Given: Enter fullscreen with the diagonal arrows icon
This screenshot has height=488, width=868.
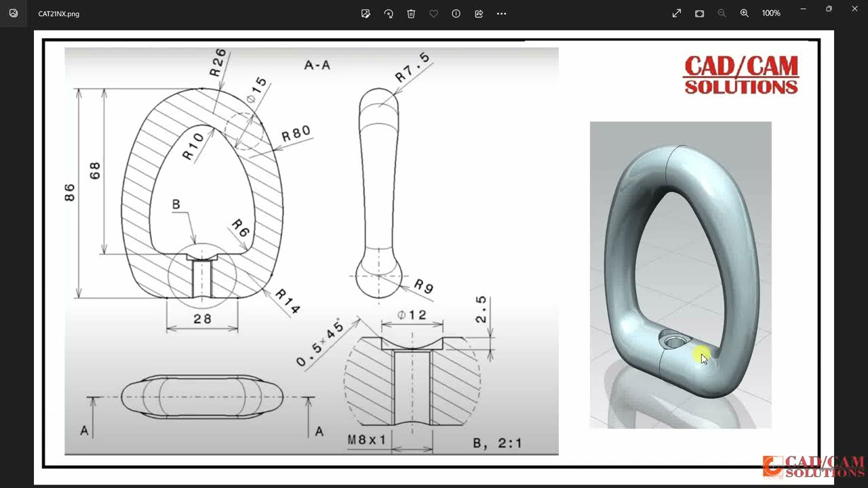Looking at the screenshot, I should click(x=677, y=13).
